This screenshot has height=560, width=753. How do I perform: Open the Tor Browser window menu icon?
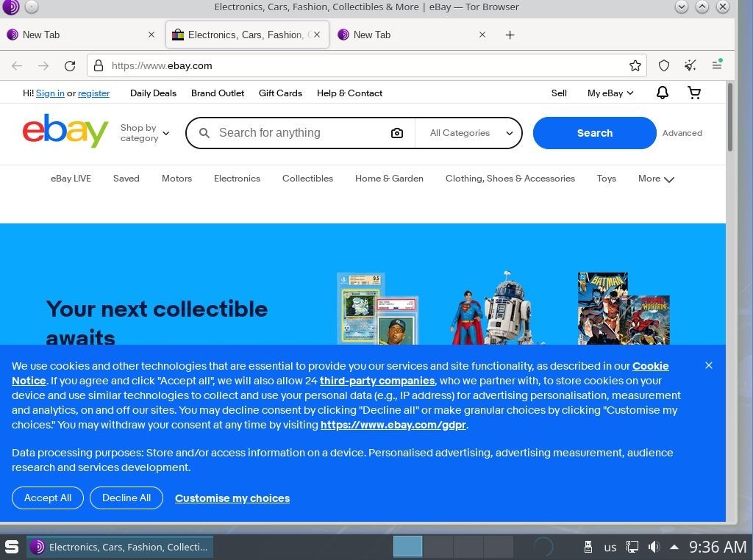(x=10, y=7)
